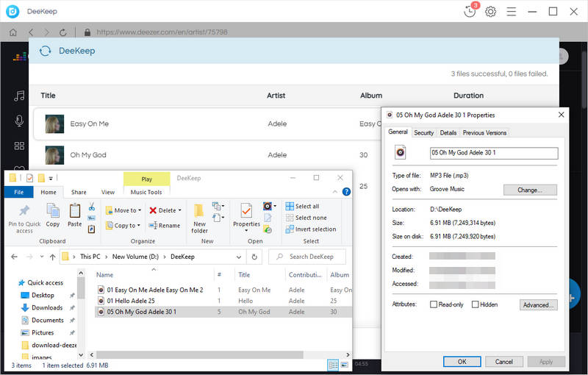Click Invert selection in ribbon
Image resolution: width=588 pixels, height=375 pixels.
[x=310, y=229]
